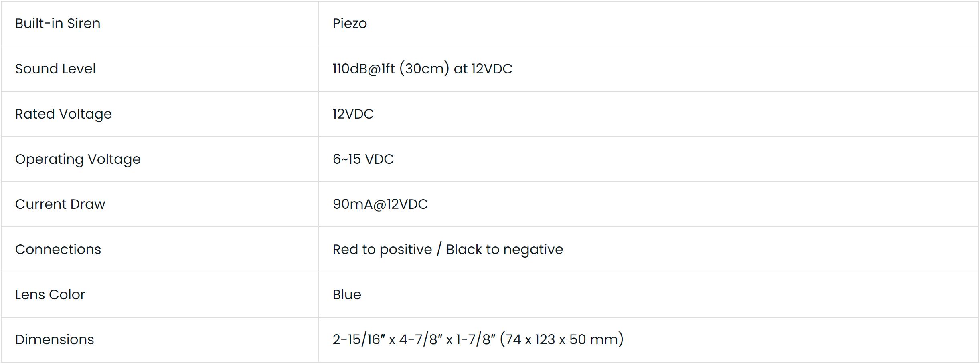The width and height of the screenshot is (980, 363).
Task: Click the "Connections" row label
Action: [58, 250]
